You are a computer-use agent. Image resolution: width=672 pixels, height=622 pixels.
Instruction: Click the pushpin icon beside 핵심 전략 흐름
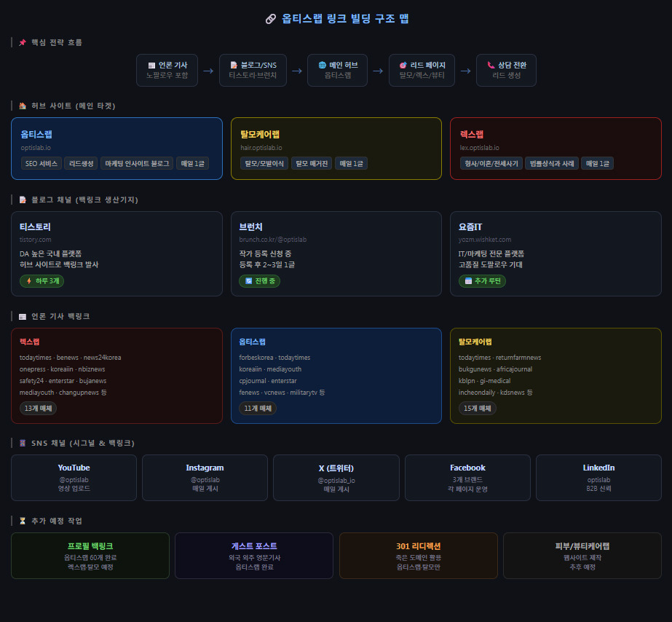(23, 42)
